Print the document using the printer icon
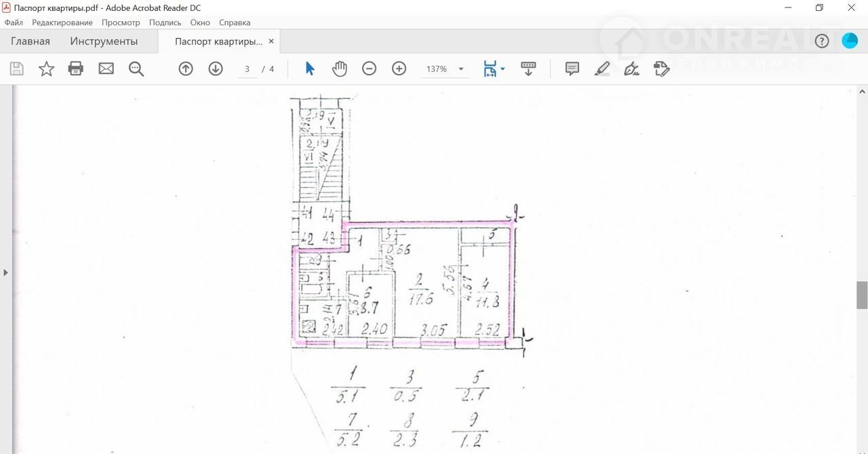 click(x=76, y=68)
